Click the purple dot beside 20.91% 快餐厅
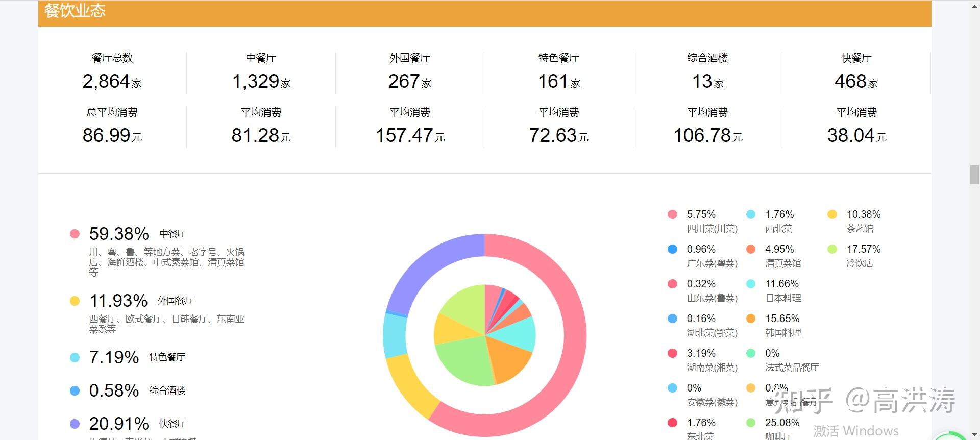 pyautogui.click(x=75, y=424)
